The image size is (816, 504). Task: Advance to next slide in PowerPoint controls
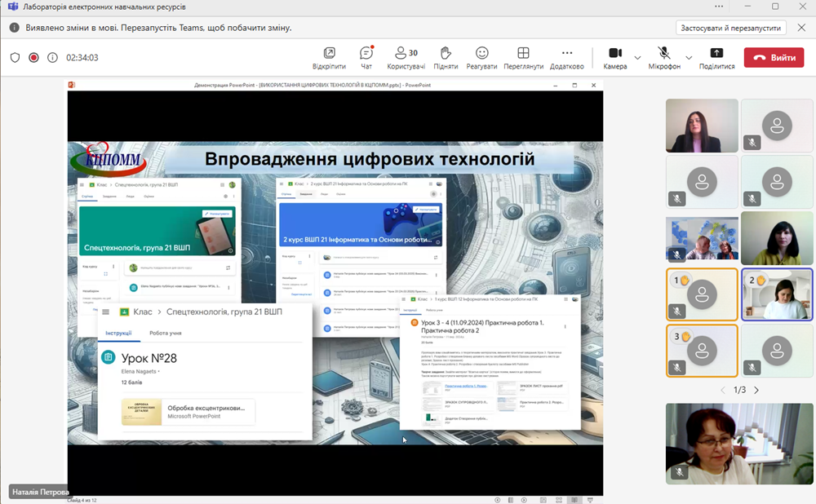click(524, 499)
